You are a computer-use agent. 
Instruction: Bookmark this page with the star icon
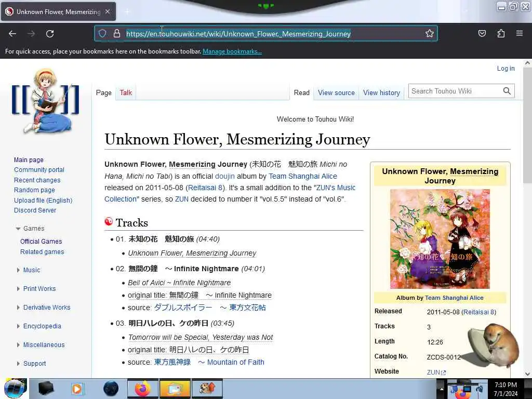[x=430, y=33]
